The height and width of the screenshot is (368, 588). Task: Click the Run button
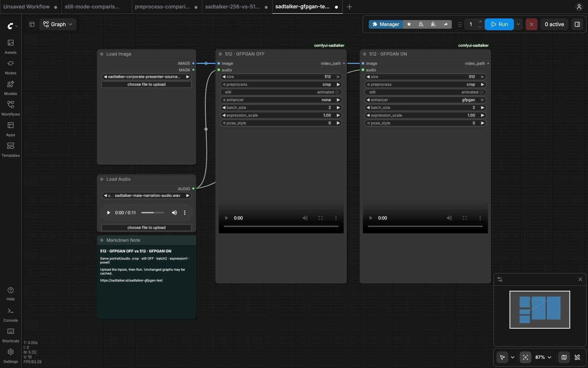pos(499,24)
